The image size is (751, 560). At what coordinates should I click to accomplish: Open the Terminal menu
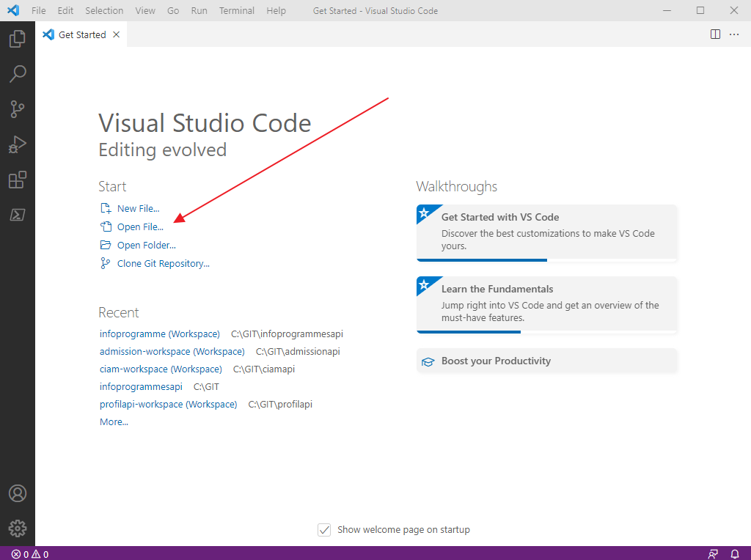237,11
